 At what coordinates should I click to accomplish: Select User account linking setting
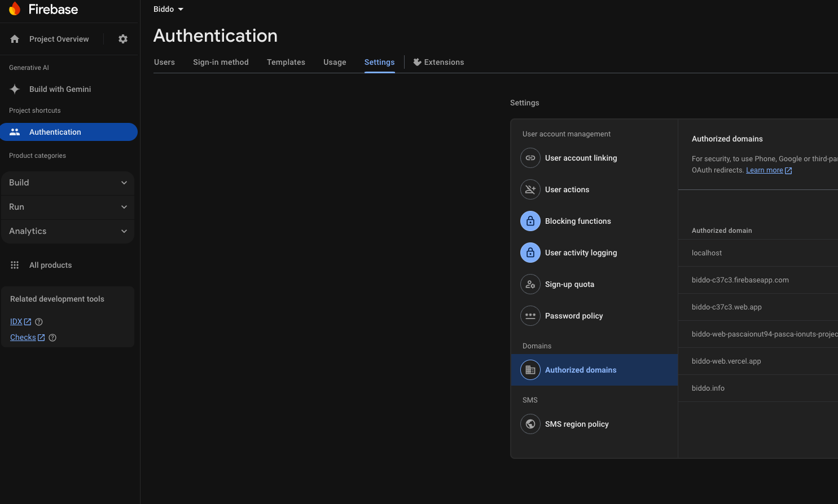click(x=594, y=158)
